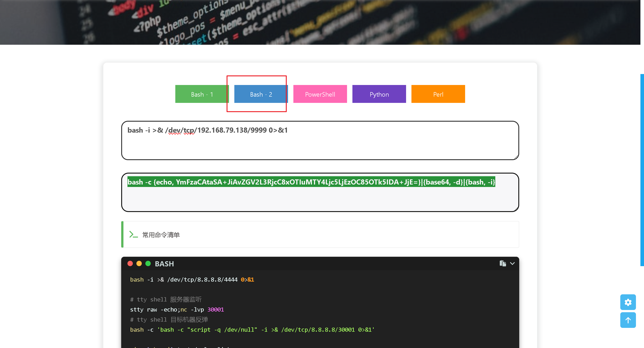
Task: Open the blue settings gear button
Action: tap(628, 302)
